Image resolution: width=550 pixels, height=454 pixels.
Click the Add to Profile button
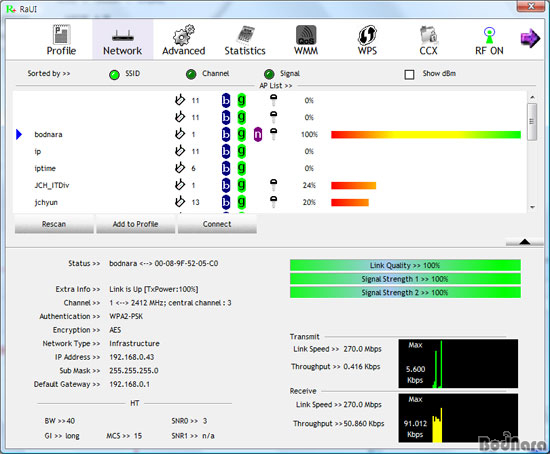(x=135, y=224)
